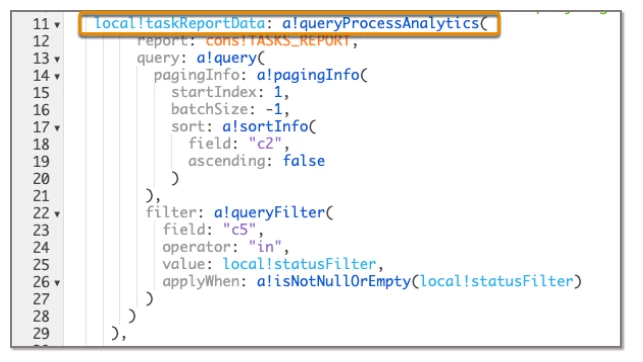This screenshot has height=362, width=643.
Task: Select line number 27 in the gutter
Action: 41,300
